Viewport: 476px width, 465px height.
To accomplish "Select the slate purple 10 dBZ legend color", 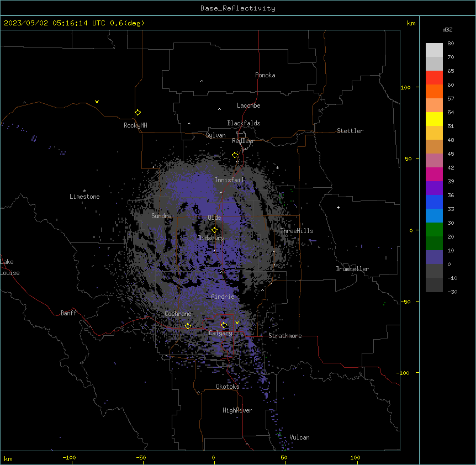I will click(x=434, y=257).
